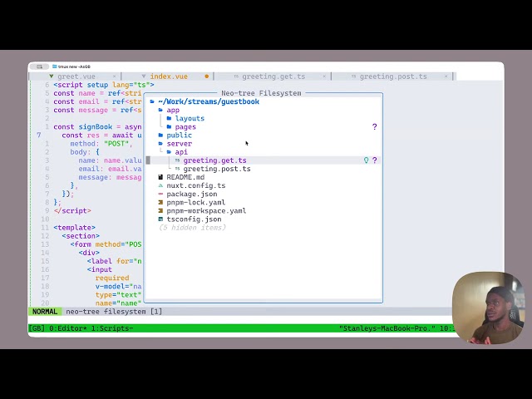Open the greet.vue tab

(x=76, y=76)
